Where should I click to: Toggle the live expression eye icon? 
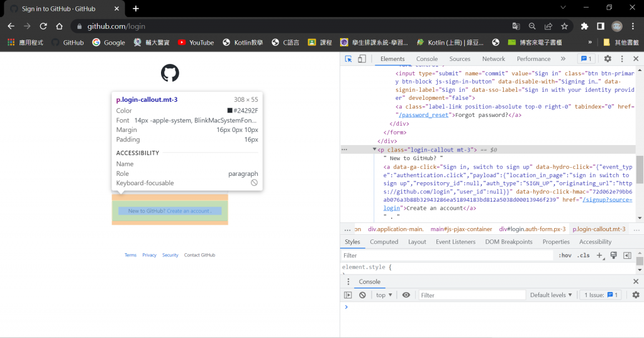click(406, 295)
